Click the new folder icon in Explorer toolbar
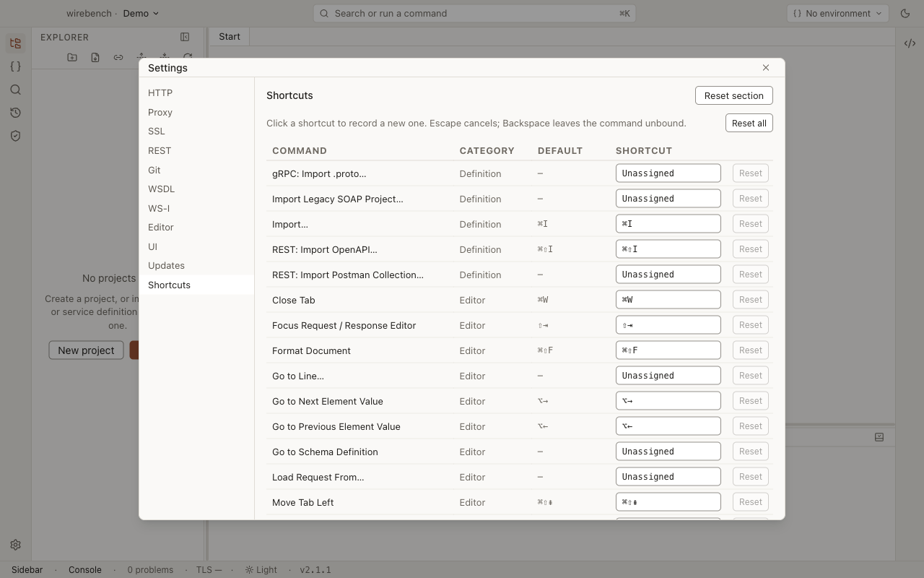 (72, 57)
